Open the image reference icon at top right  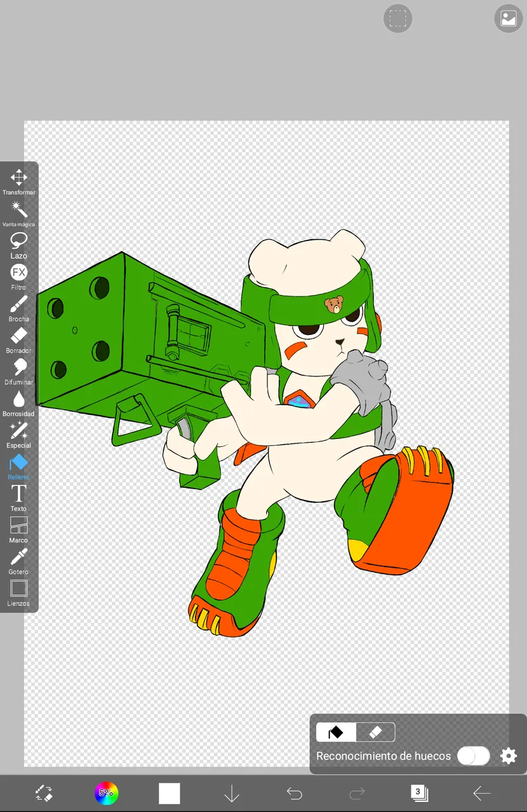509,18
